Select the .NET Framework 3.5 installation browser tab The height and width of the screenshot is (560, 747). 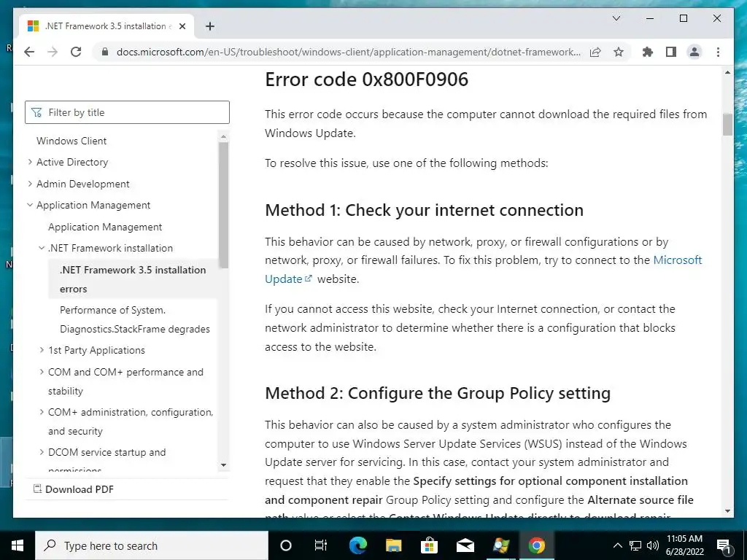tap(107, 26)
